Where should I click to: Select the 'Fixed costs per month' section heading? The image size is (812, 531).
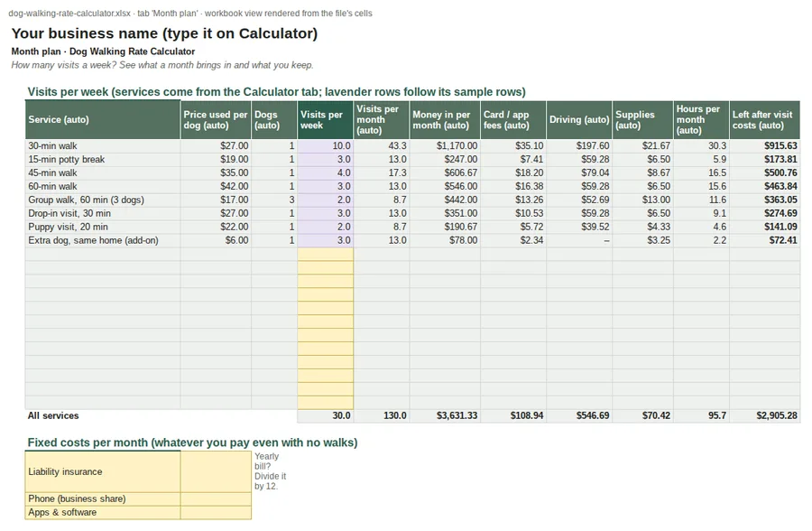[x=193, y=442]
